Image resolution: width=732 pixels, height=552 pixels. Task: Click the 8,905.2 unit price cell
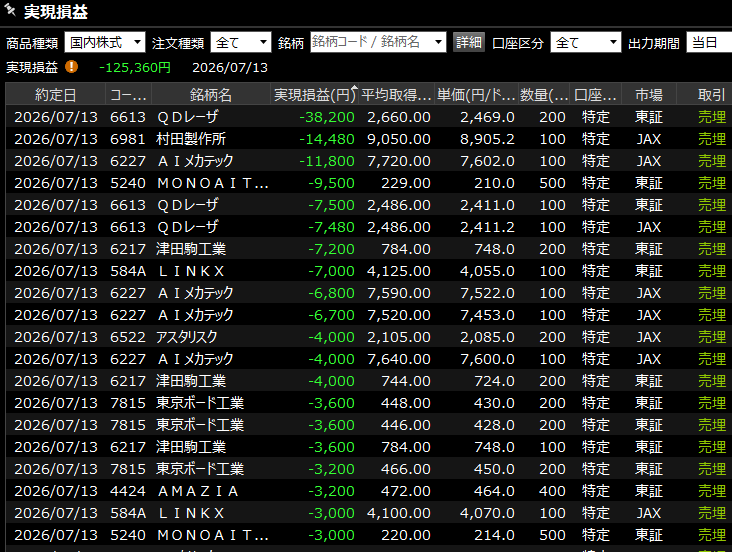click(x=487, y=139)
